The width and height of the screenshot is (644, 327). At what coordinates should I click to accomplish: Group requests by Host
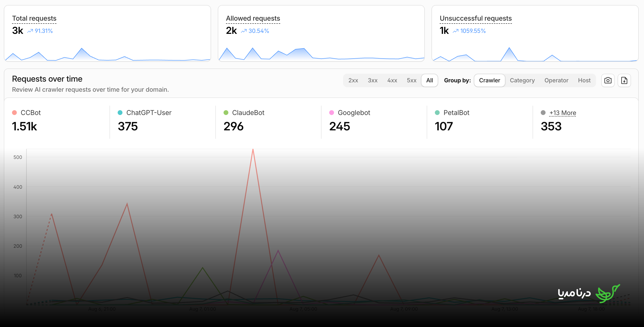[584, 80]
